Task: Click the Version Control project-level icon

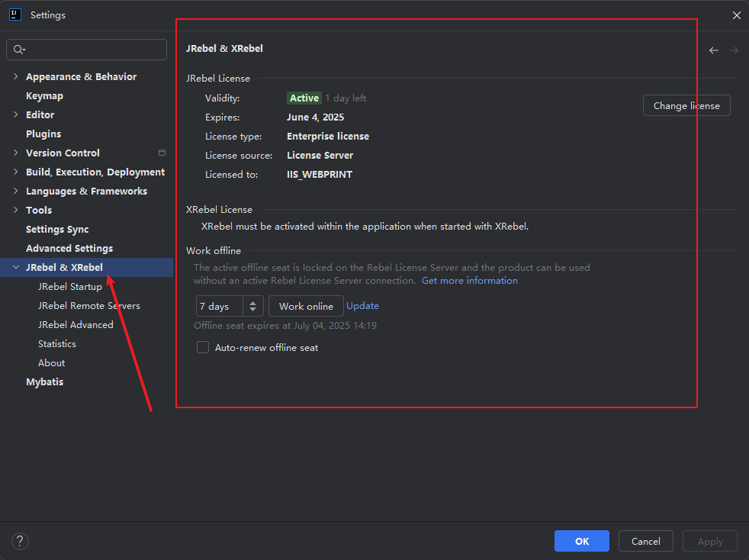Action: pos(162,153)
